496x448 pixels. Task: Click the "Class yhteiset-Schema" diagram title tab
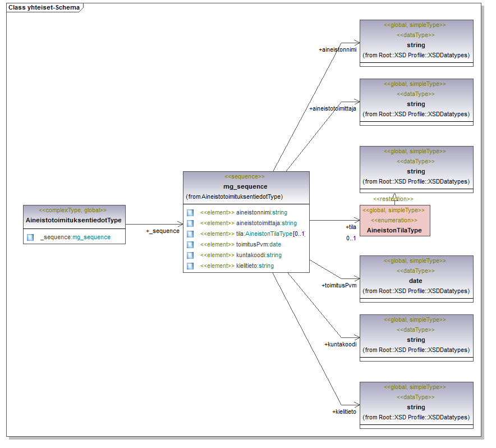[x=44, y=8]
